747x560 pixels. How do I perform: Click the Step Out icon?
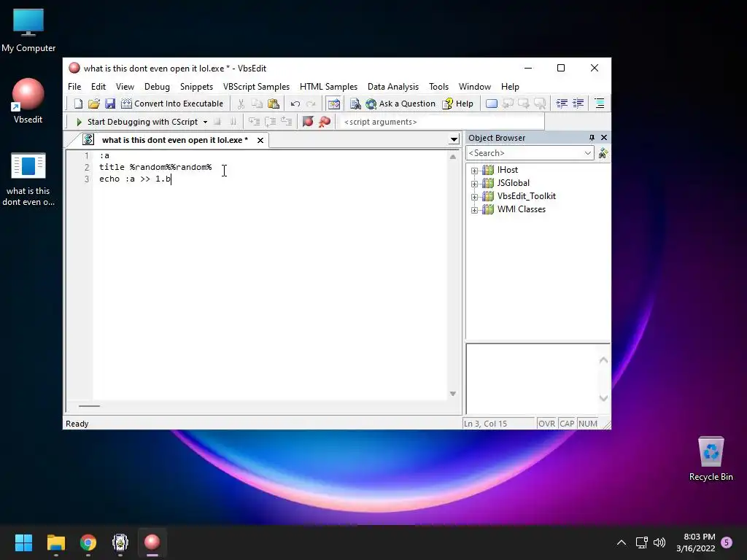click(286, 122)
